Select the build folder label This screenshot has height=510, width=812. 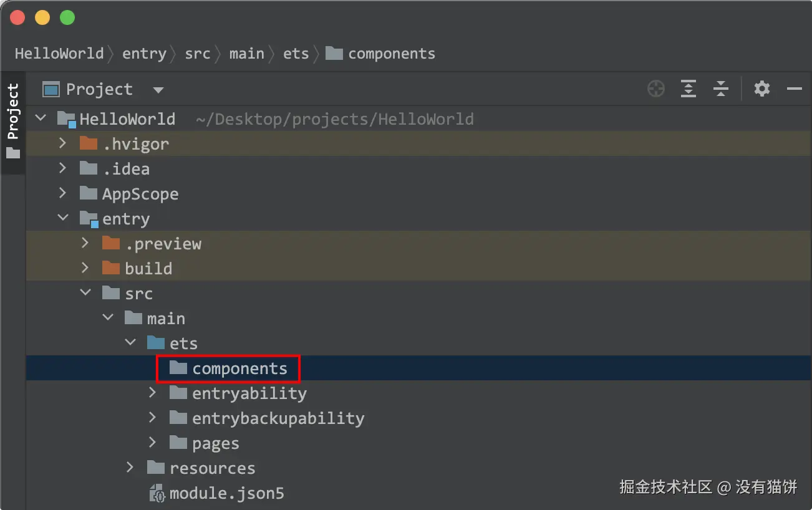coord(148,269)
